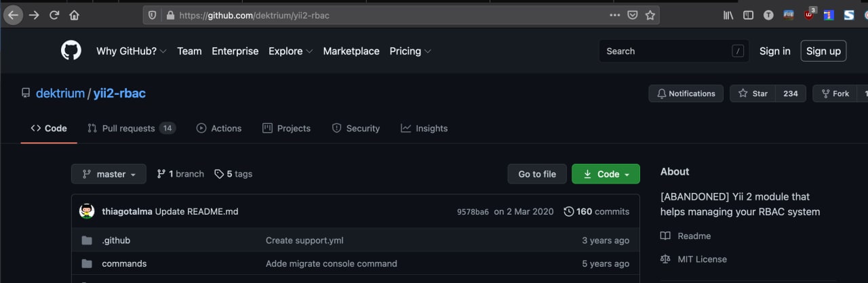Save page to Pocket icon
The image size is (868, 283).
[x=633, y=15]
